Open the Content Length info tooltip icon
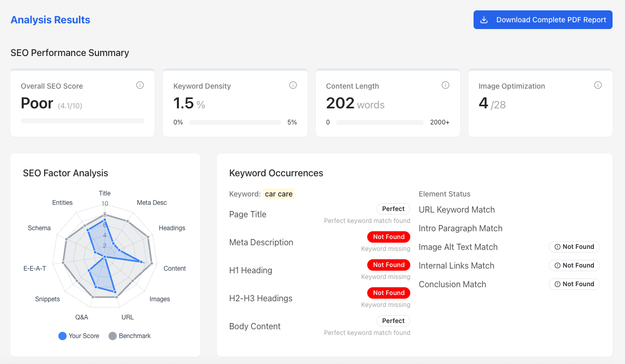The width and height of the screenshot is (625, 364). [446, 86]
